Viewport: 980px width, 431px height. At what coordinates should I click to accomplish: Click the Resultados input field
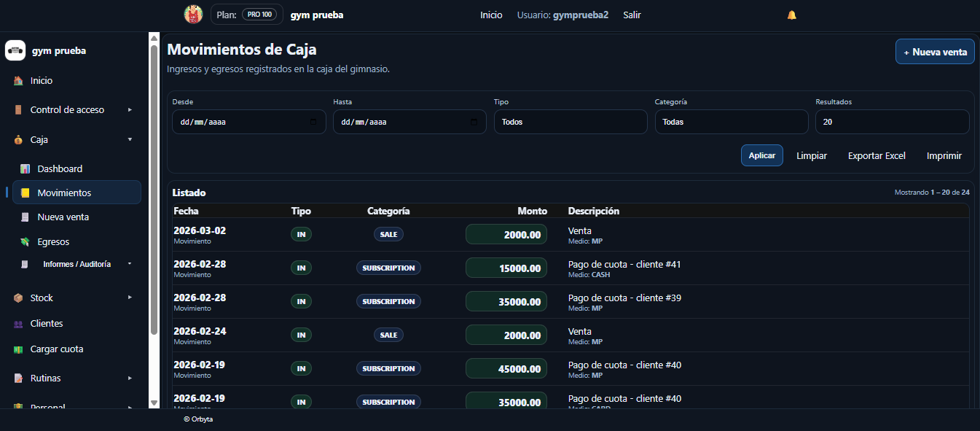(x=892, y=122)
